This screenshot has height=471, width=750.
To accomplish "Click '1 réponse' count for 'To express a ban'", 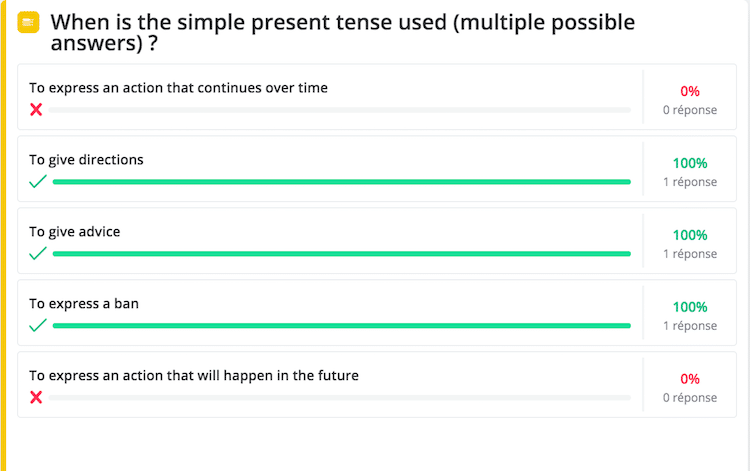I will tap(690, 326).
